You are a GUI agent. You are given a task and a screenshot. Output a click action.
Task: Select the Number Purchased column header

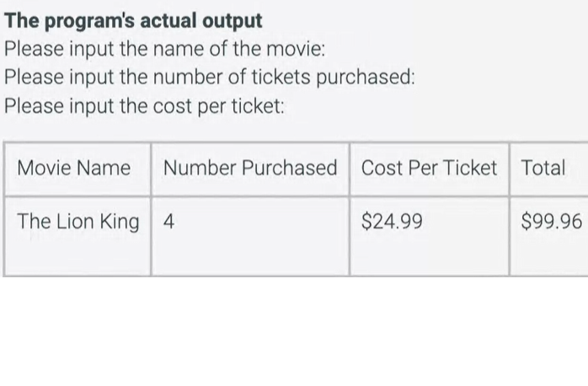[x=250, y=169]
